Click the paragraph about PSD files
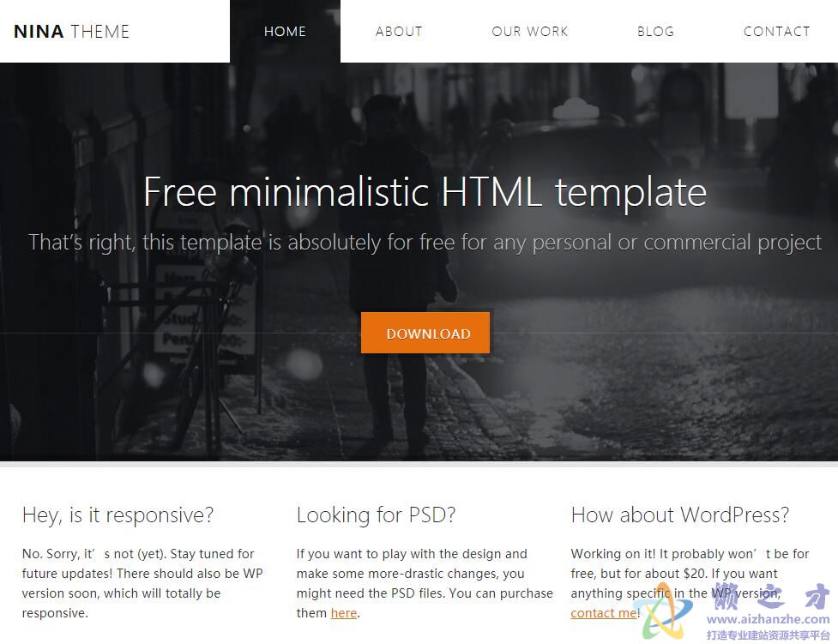The height and width of the screenshot is (644, 838). pyautogui.click(x=425, y=583)
